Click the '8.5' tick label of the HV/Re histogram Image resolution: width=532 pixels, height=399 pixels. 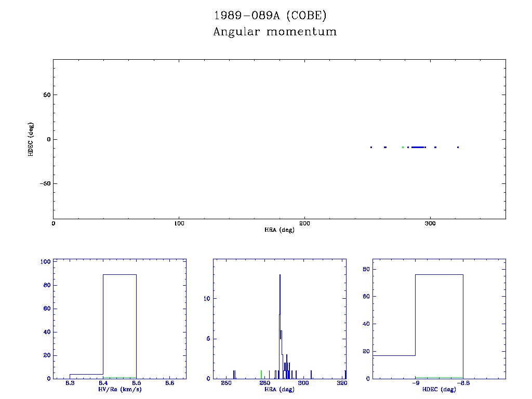coord(137,383)
